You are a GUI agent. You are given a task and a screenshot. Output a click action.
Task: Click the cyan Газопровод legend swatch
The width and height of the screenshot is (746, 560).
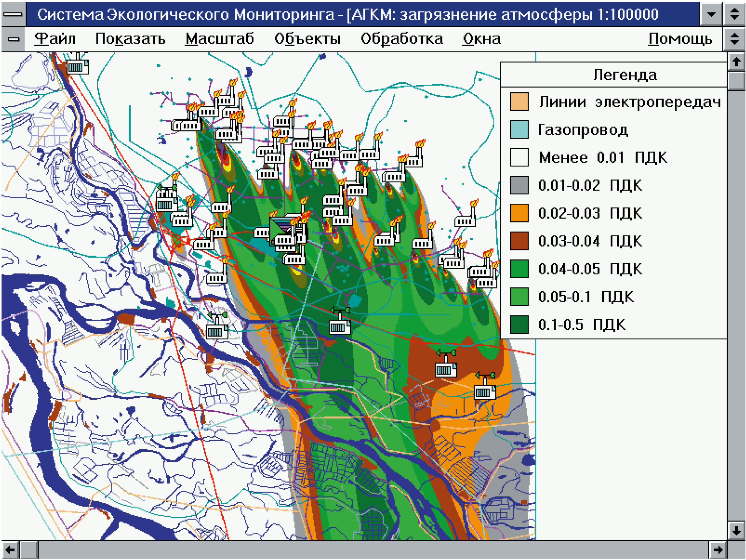[x=519, y=130]
